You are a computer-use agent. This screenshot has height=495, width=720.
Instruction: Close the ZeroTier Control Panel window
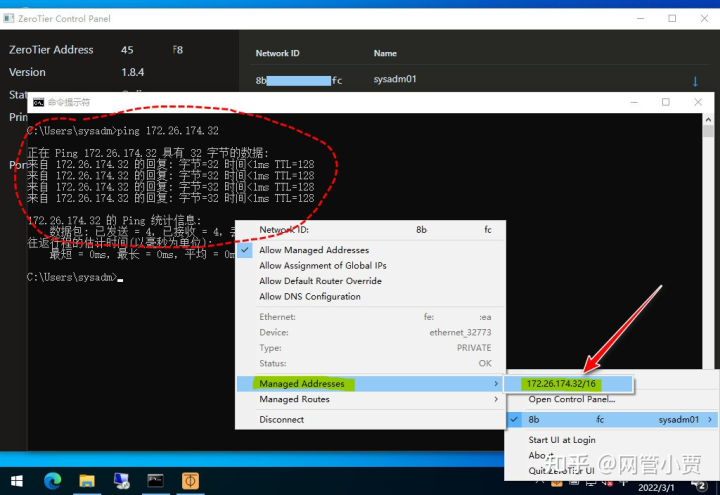(x=704, y=18)
